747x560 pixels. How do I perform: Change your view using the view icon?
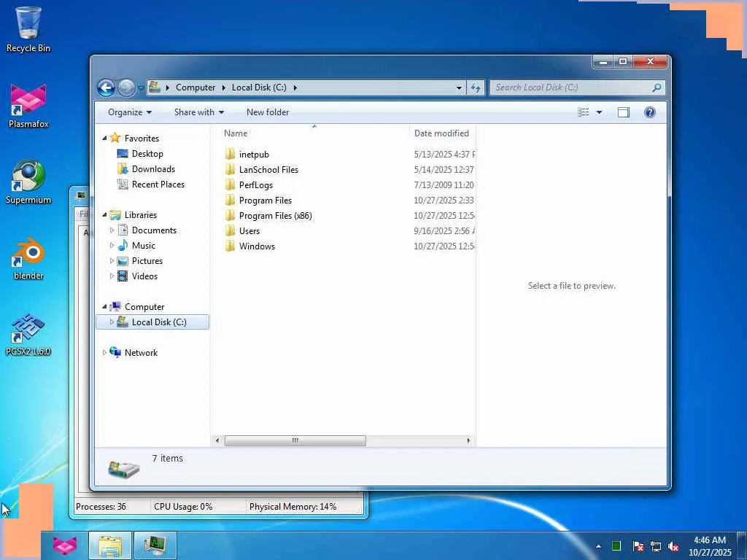(x=583, y=112)
